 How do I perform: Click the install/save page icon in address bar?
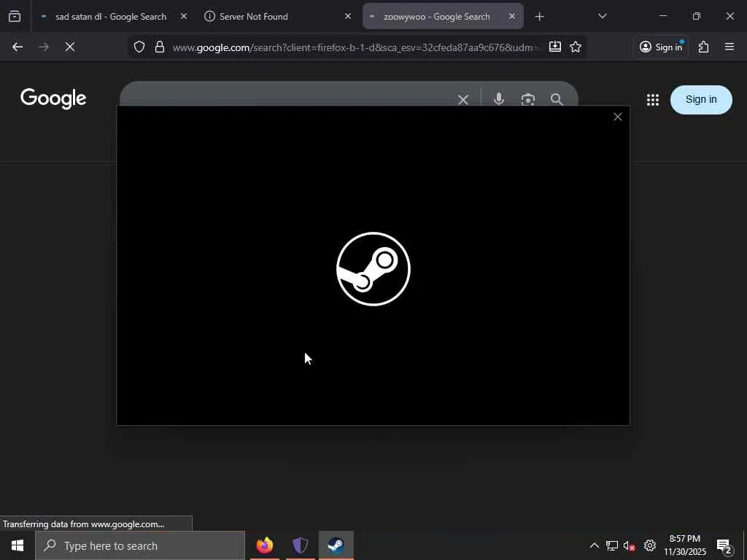click(555, 47)
